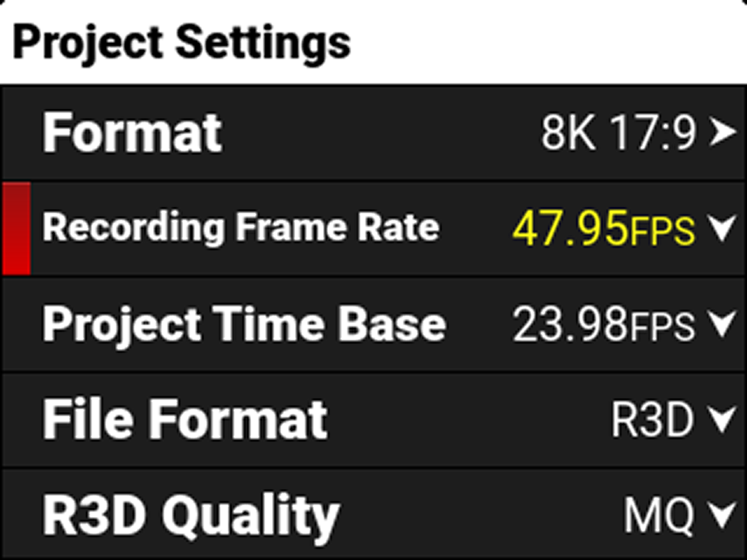The width and height of the screenshot is (747, 560).
Task: Click the red selection indicator bar
Action: point(16,228)
